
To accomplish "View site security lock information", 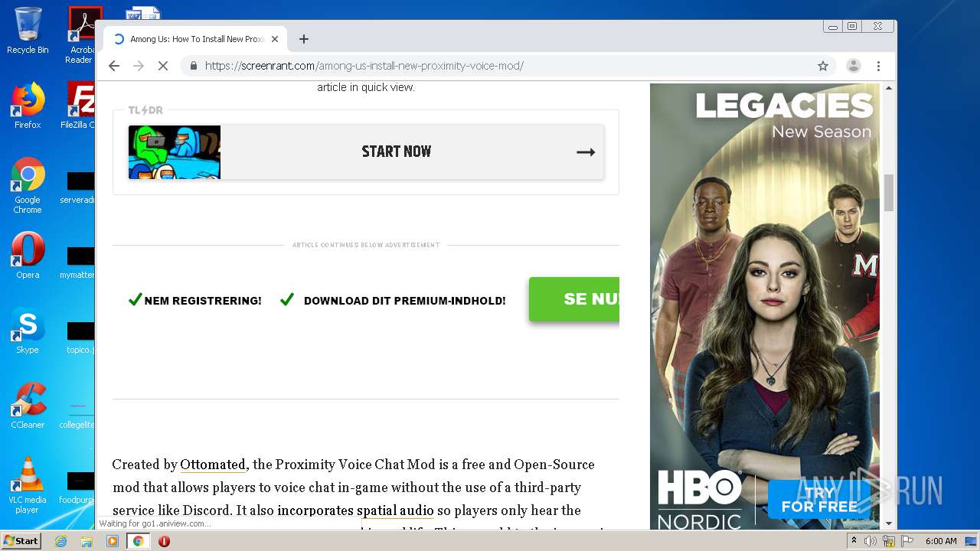I will [x=194, y=66].
